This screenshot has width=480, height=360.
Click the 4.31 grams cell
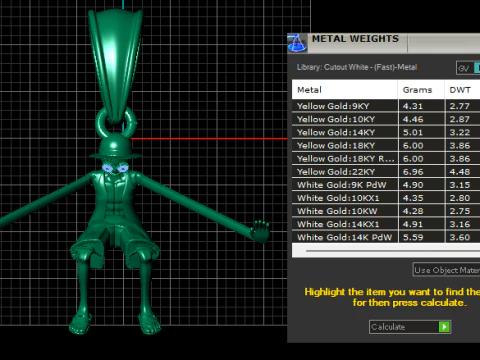click(421, 106)
